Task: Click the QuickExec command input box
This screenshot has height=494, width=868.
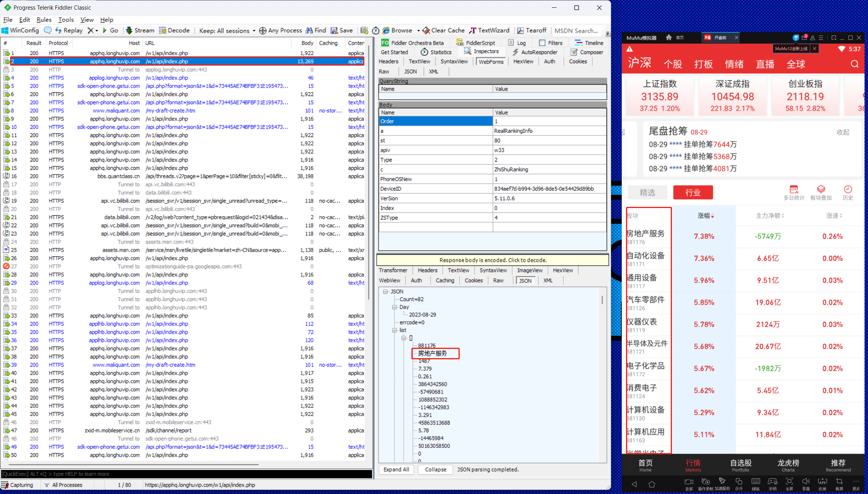Action: [x=186, y=474]
